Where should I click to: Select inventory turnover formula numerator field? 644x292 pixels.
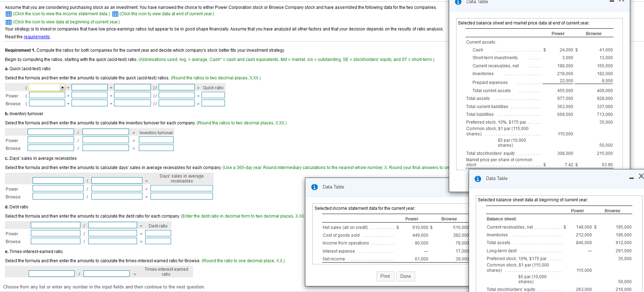click(51, 132)
